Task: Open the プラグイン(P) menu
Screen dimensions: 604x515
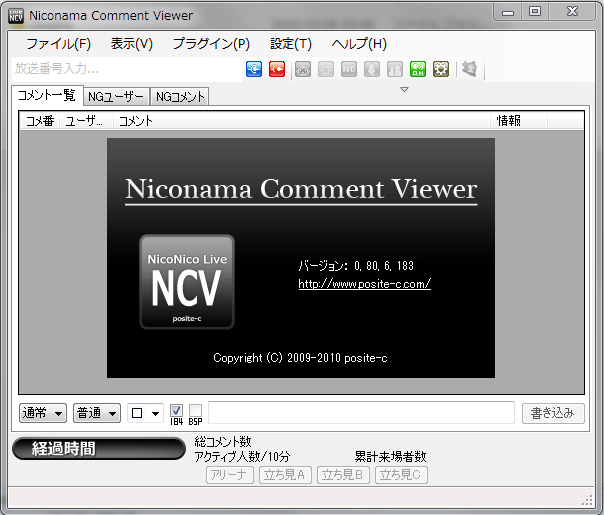Action: tap(211, 44)
